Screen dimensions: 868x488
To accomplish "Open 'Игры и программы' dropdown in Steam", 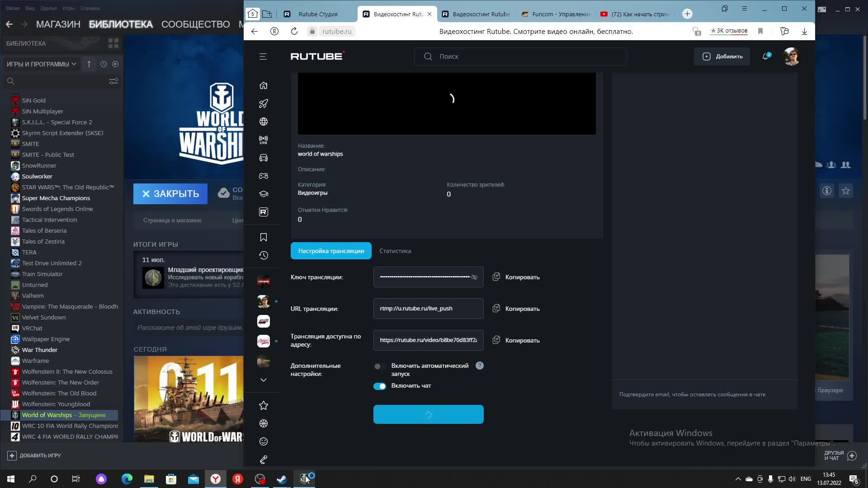I will click(x=41, y=64).
